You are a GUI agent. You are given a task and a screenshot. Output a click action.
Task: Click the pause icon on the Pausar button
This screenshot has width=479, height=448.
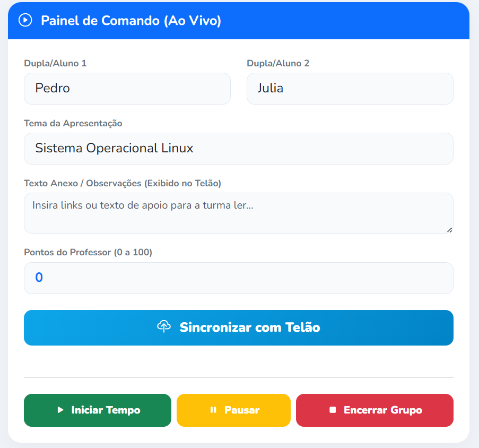point(213,409)
